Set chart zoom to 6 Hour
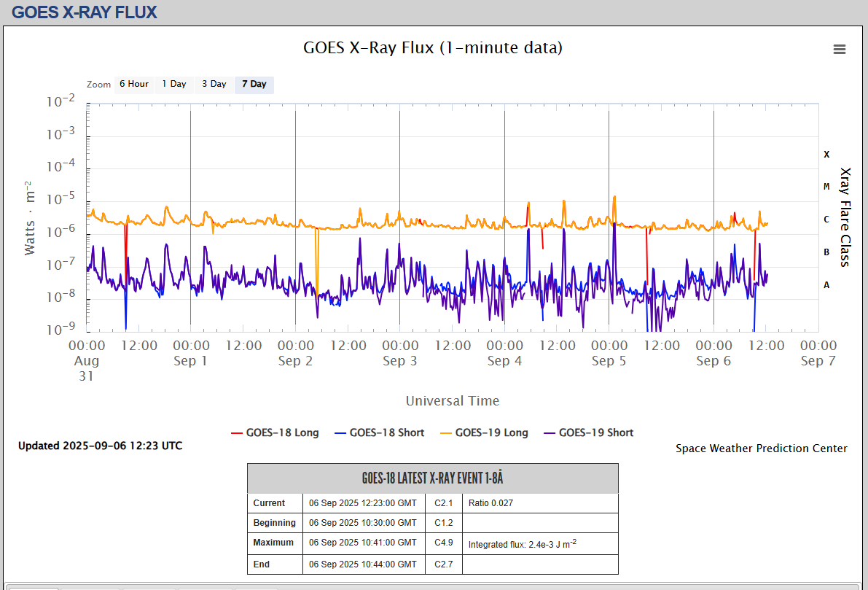 click(x=134, y=84)
